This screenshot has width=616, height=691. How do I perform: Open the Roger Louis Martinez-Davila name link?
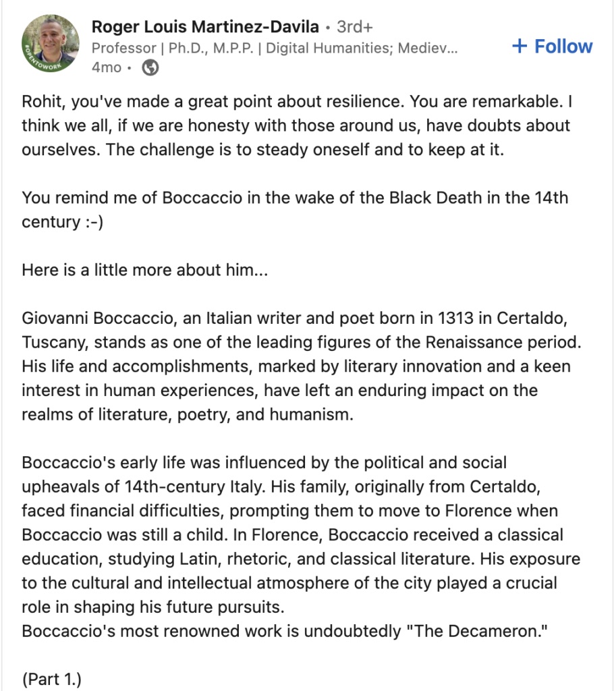click(205, 27)
